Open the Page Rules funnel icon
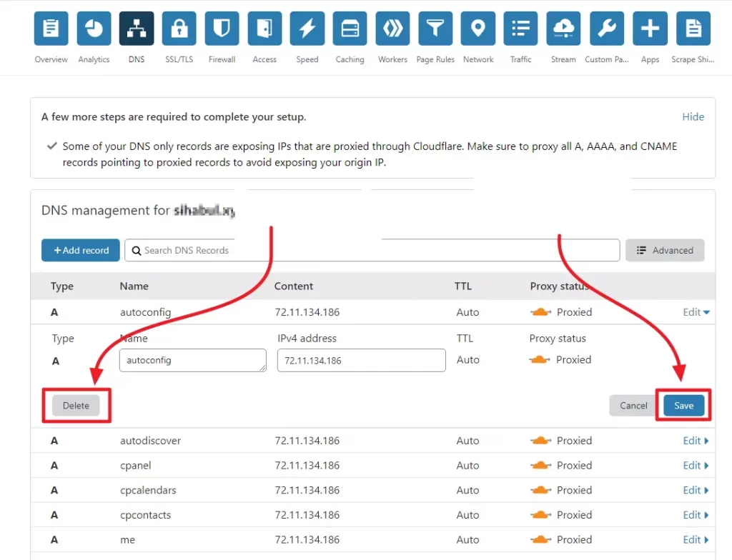The width and height of the screenshot is (732, 560). coord(435,29)
